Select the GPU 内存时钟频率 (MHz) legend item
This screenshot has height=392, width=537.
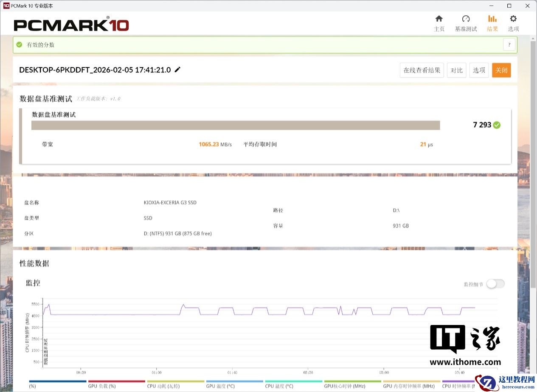(x=411, y=384)
